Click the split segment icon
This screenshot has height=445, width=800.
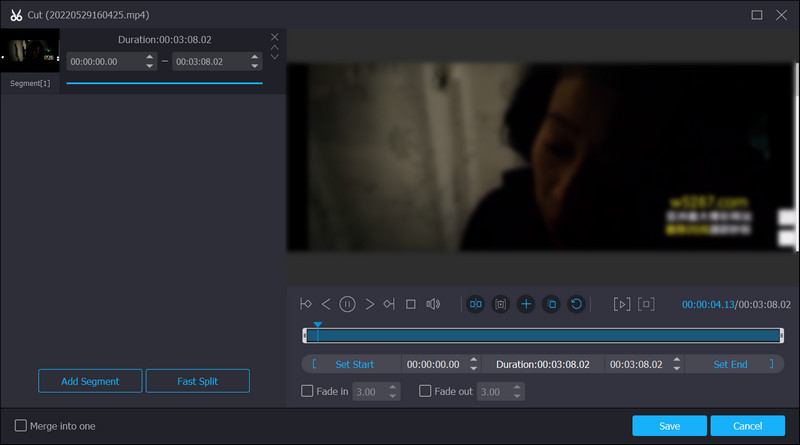(x=475, y=304)
